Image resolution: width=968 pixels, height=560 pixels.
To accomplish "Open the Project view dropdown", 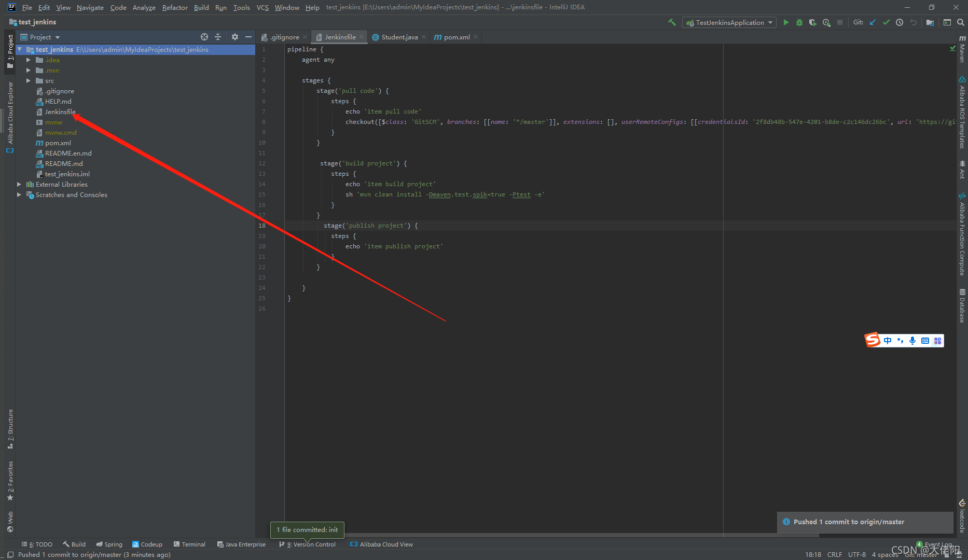I will [40, 37].
